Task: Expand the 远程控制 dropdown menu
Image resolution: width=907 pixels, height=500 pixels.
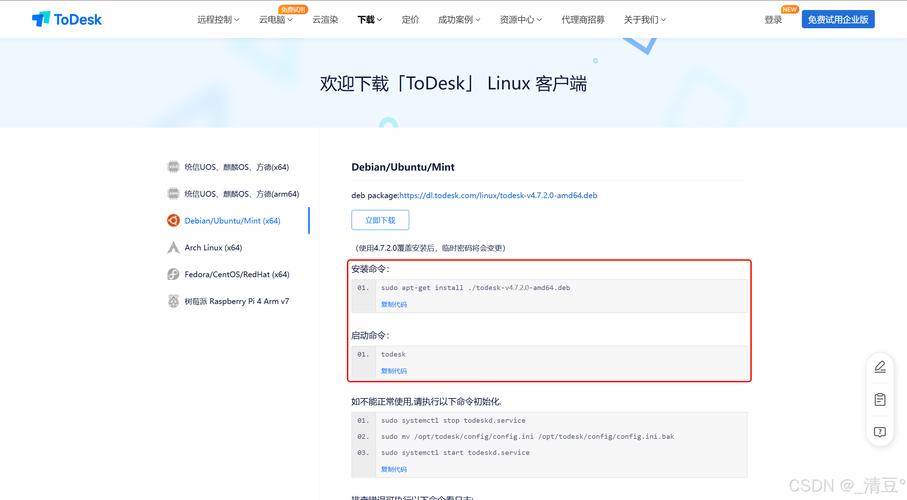Action: tap(218, 20)
